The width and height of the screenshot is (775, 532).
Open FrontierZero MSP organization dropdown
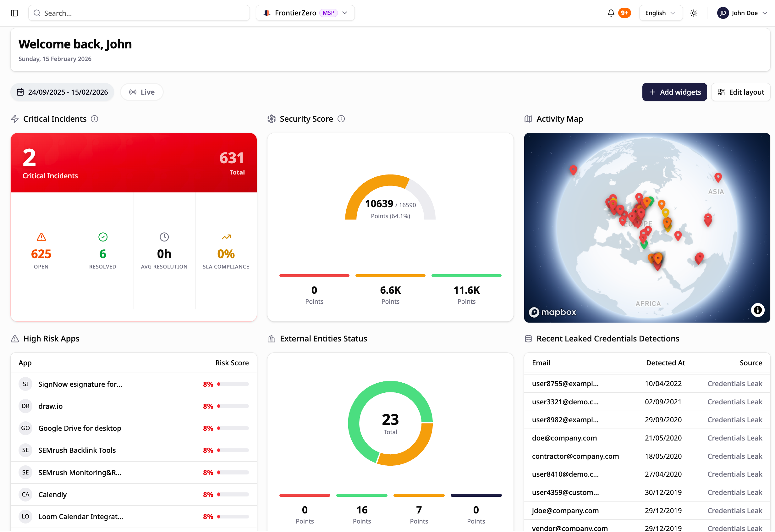click(x=305, y=13)
